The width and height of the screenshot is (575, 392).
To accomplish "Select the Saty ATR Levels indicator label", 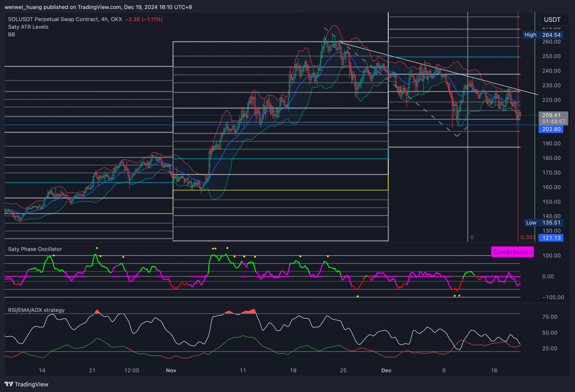I will tap(28, 27).
